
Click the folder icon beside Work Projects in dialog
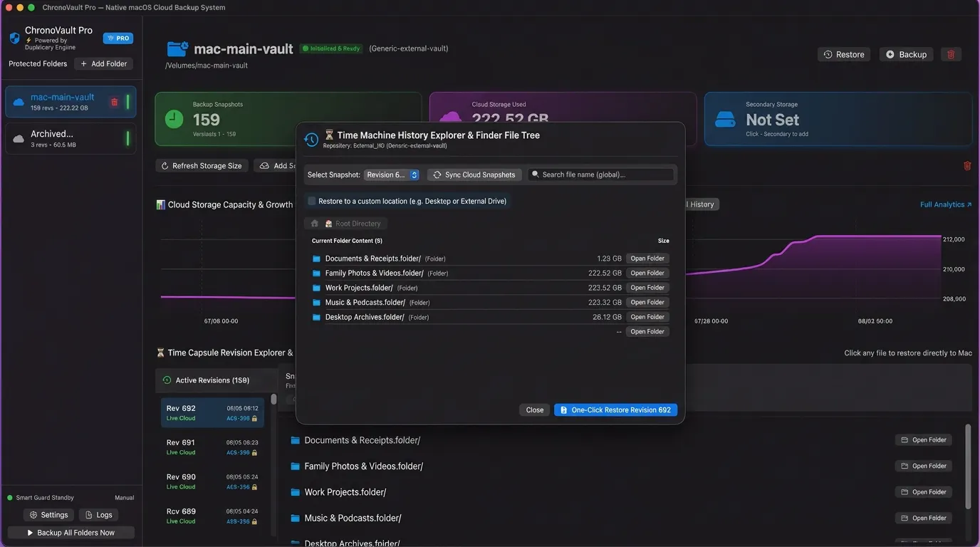point(316,288)
